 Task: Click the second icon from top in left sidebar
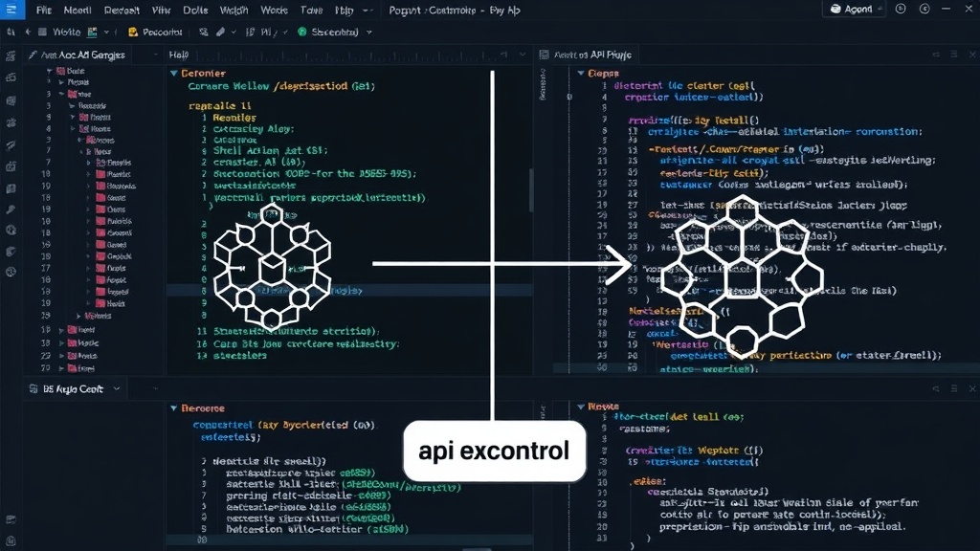(x=11, y=77)
